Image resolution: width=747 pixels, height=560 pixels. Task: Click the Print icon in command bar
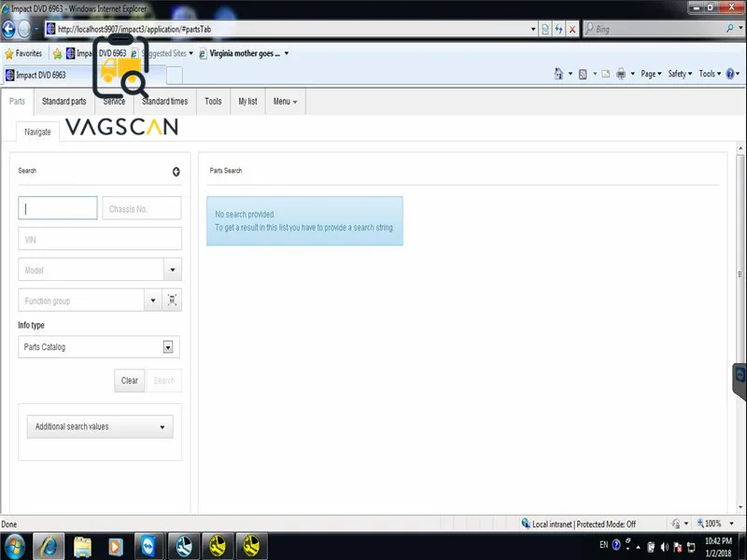pos(621,74)
